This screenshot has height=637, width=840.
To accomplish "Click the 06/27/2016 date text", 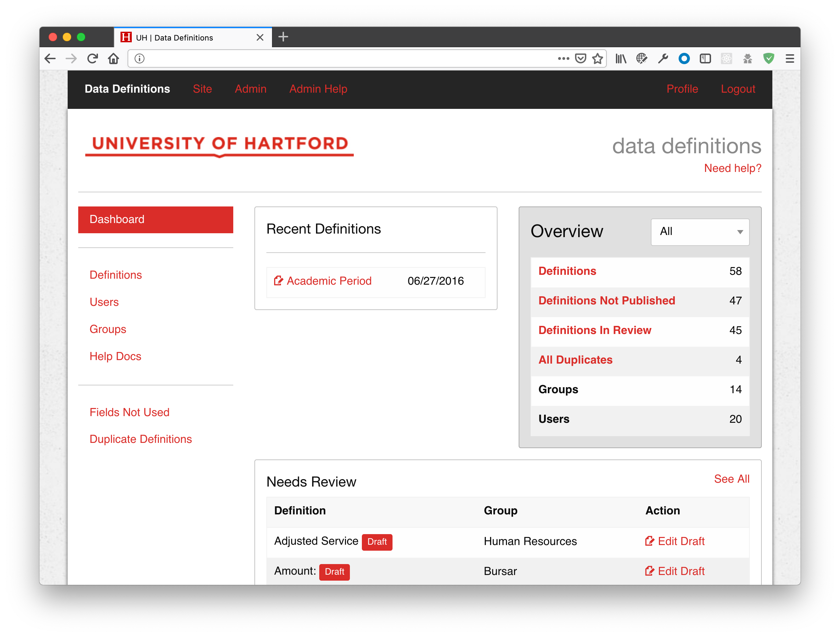I will pos(436,281).
